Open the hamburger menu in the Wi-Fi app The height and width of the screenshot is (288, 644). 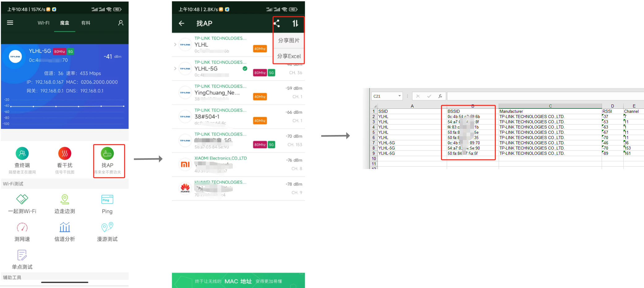[10, 23]
